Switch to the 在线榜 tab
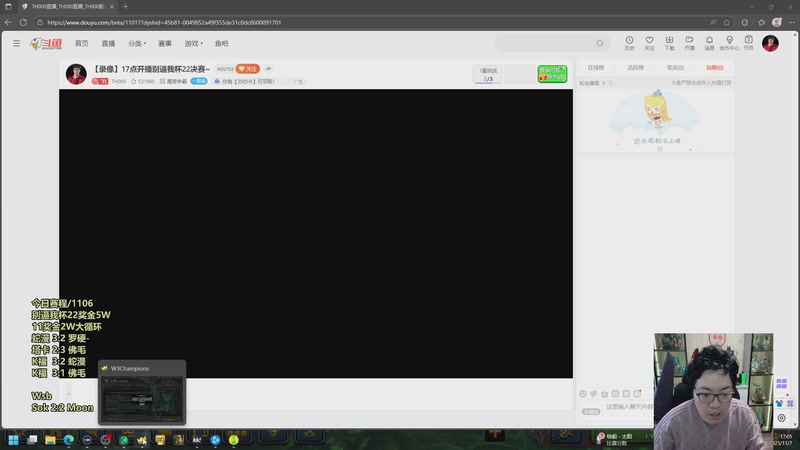 pos(595,67)
